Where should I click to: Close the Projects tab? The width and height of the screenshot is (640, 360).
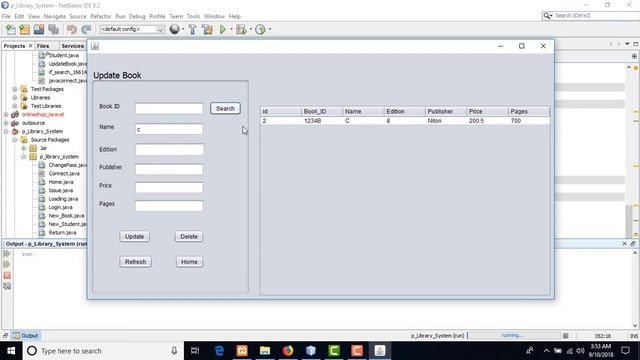click(x=30, y=46)
